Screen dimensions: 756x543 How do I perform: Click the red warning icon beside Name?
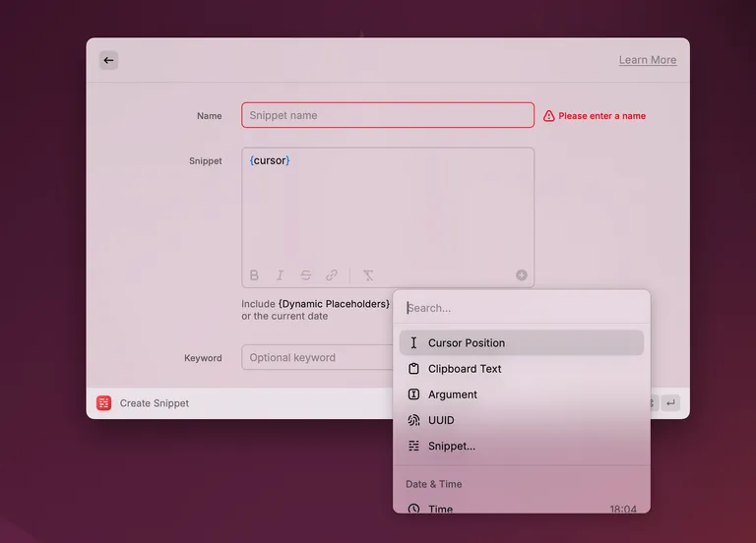549,116
